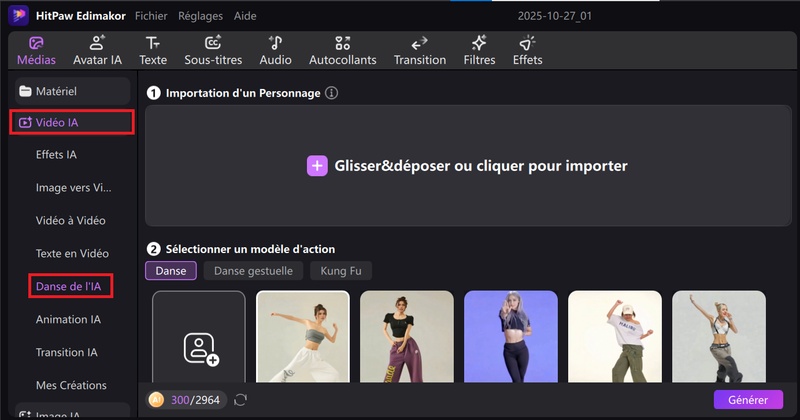Image resolution: width=800 pixels, height=420 pixels.
Task: Select Texte en Vidéo option
Action: click(72, 254)
